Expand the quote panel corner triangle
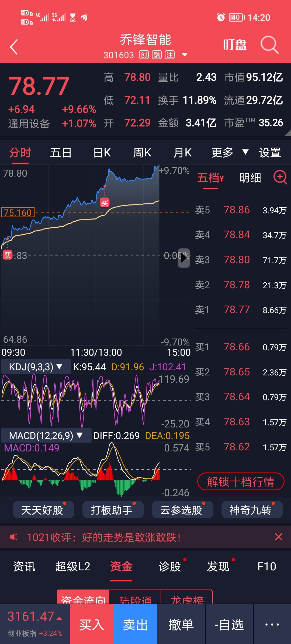The image size is (291, 644). pyautogui.click(x=288, y=133)
